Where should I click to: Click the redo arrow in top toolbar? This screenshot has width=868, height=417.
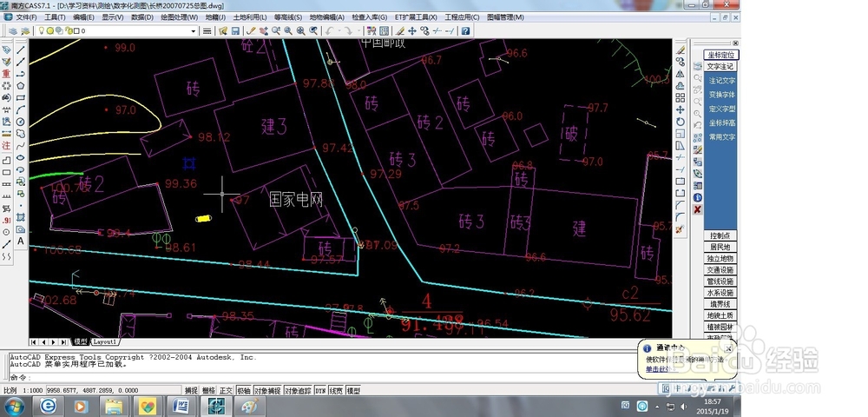pos(348,31)
